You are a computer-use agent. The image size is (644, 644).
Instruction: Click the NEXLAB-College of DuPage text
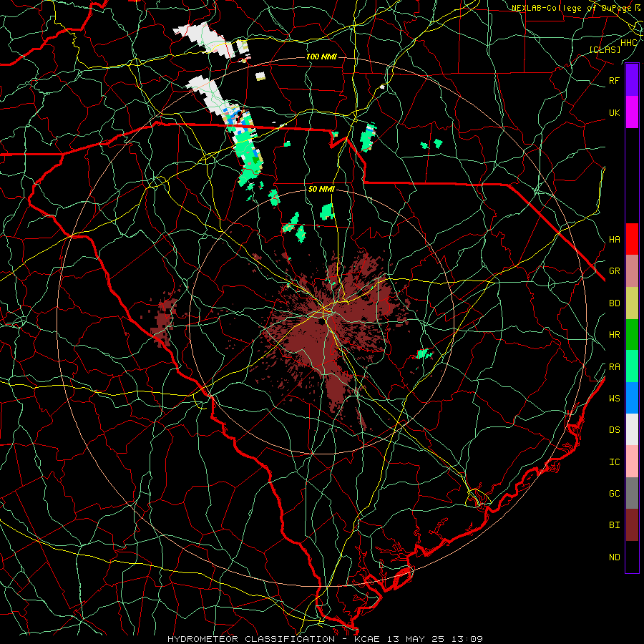click(571, 8)
